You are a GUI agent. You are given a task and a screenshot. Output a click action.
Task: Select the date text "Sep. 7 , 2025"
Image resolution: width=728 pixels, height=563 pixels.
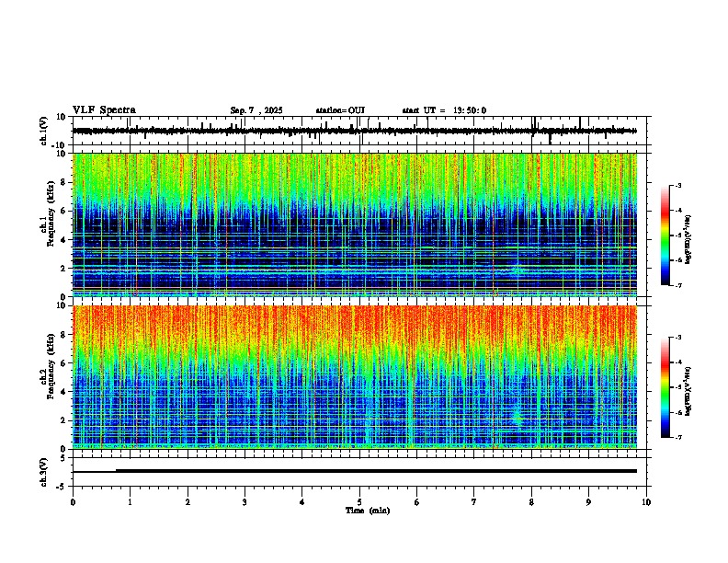[x=256, y=110]
